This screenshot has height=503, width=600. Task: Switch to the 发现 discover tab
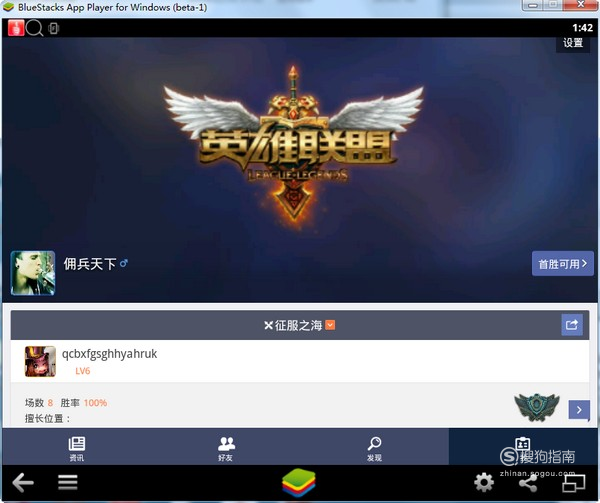coord(374,447)
